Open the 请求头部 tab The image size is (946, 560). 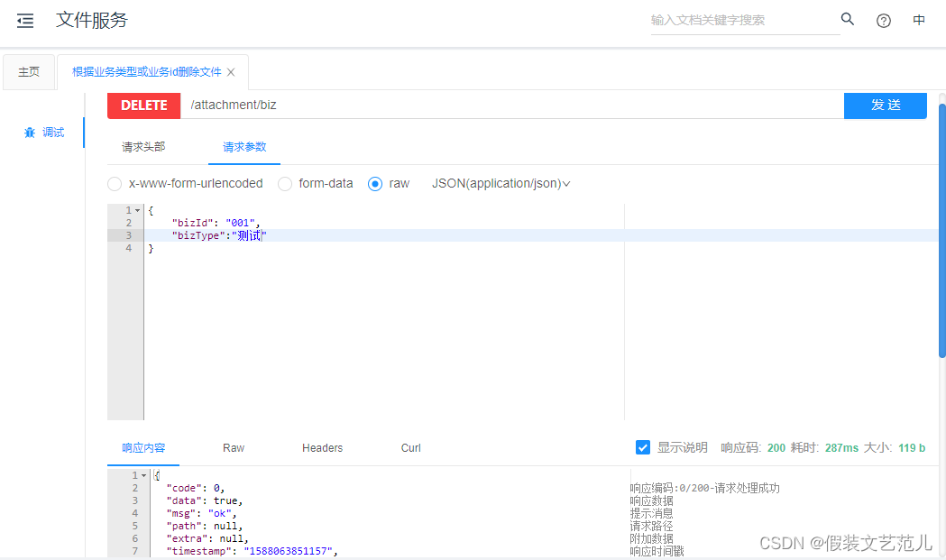click(143, 147)
